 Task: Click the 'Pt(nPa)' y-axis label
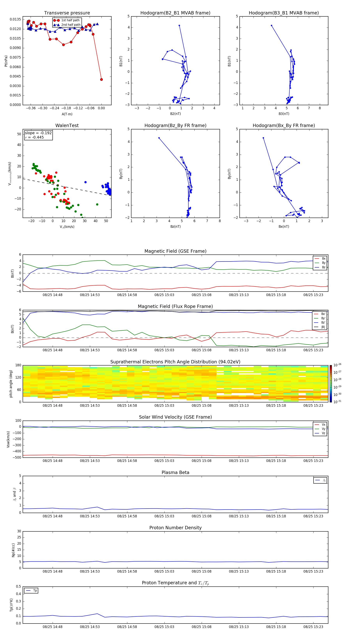6,61
